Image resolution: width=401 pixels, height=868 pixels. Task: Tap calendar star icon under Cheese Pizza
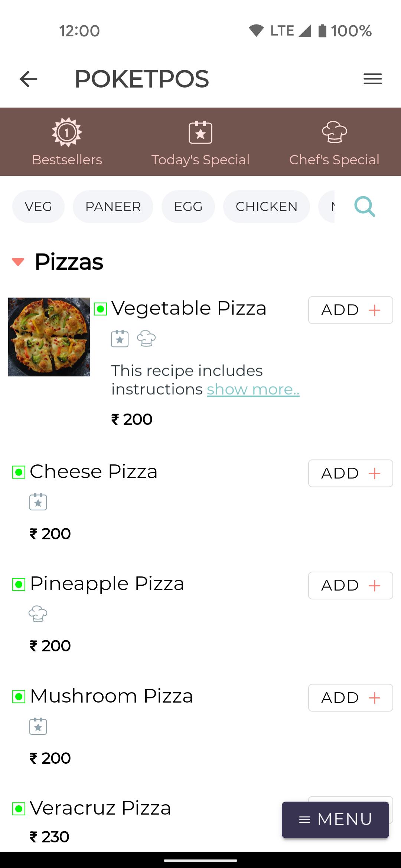[x=38, y=502]
